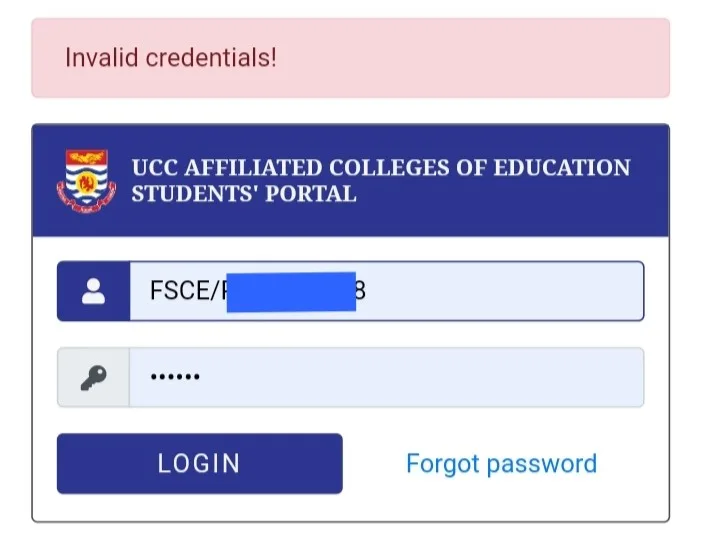
Task: Click the UCC AFFILIATED COLLEGES OF EDUCATION heading
Action: 381,168
